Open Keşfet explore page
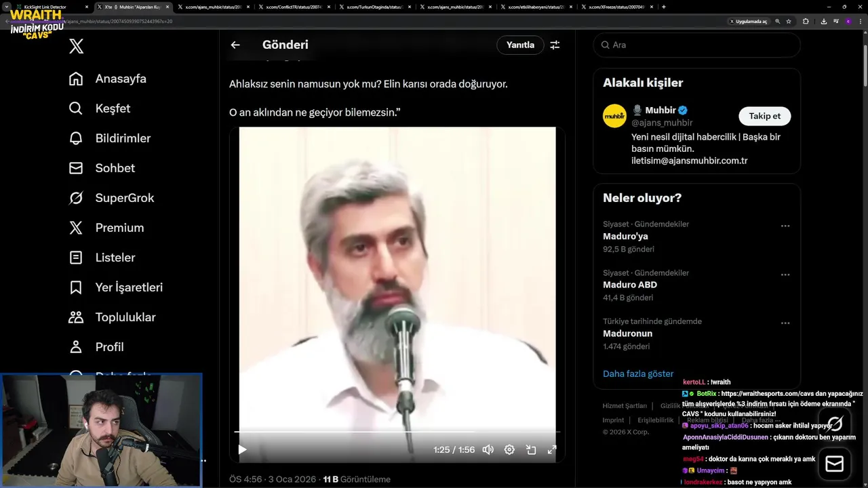Screen dimensions: 868x488 pos(100,108)
